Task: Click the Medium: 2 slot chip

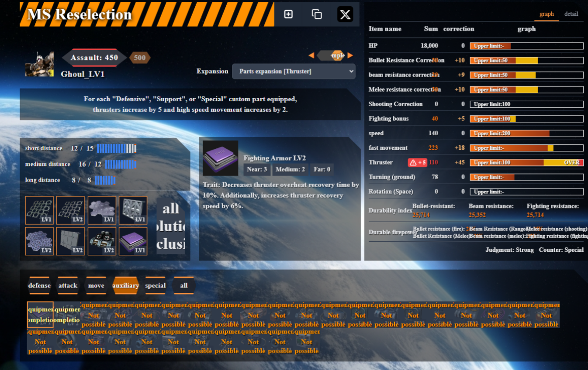Action: [291, 169]
